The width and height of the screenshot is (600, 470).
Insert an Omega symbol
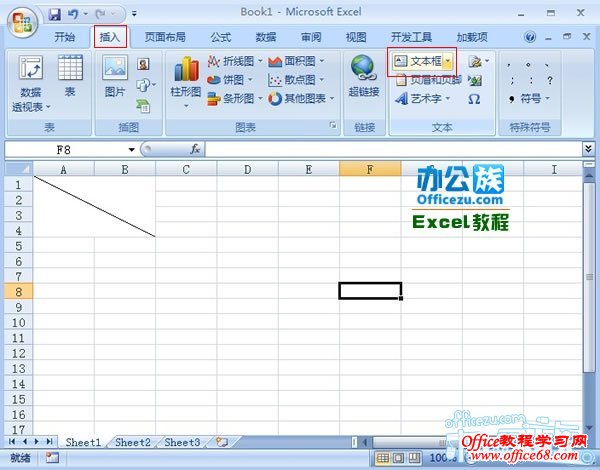[474, 99]
